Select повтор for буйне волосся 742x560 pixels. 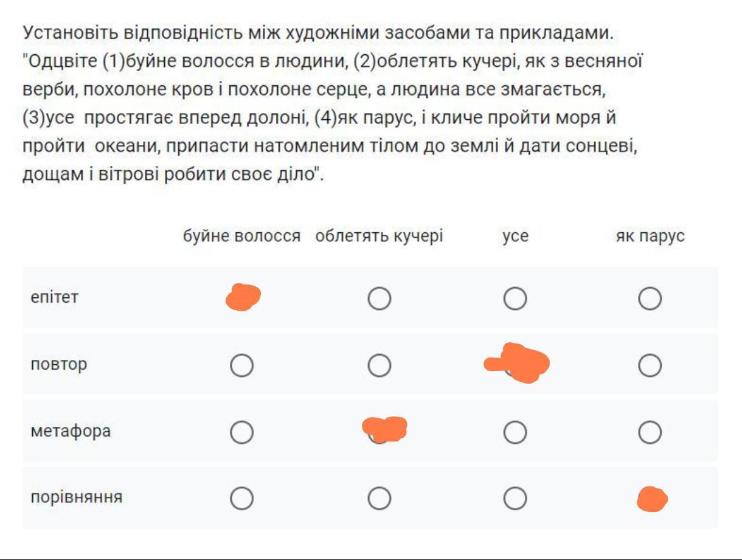click(x=242, y=365)
